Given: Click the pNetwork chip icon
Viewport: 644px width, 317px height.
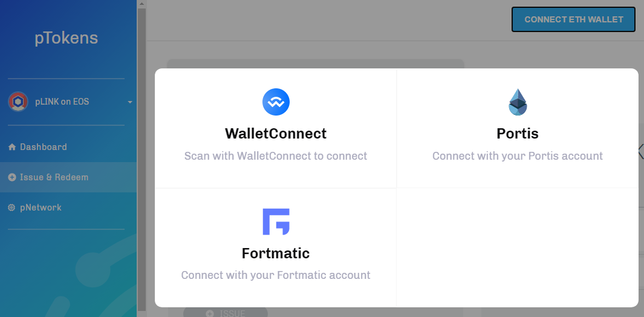Looking at the screenshot, I should tap(12, 208).
